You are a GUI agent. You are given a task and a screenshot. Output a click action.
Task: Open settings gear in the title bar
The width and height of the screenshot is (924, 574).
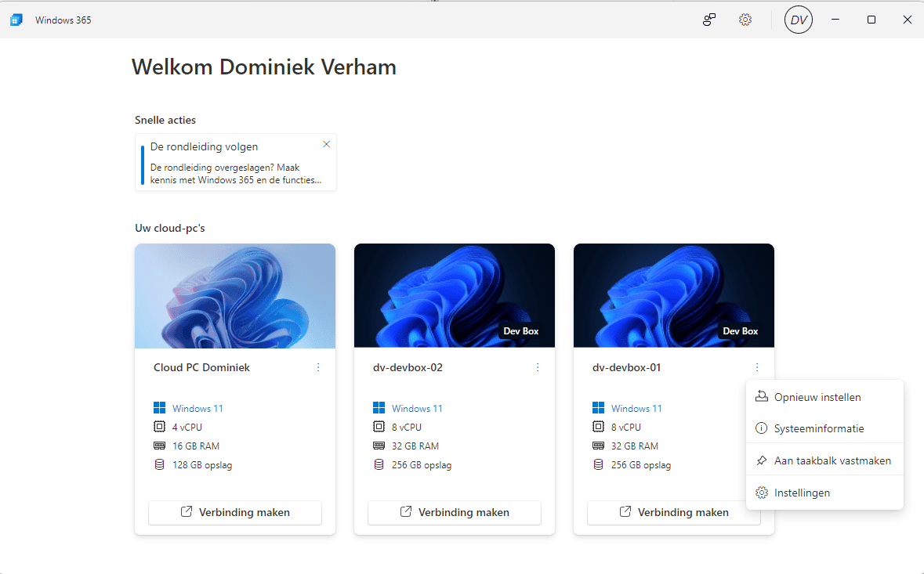point(745,20)
